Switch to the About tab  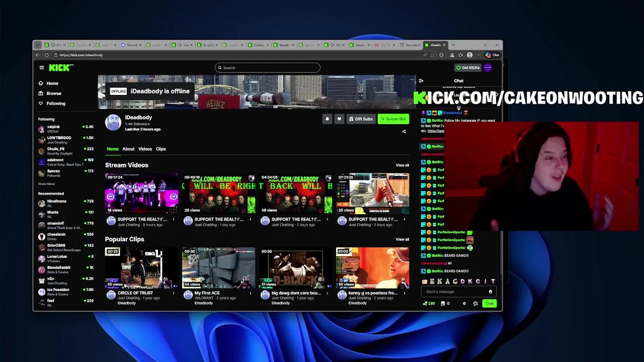point(128,149)
